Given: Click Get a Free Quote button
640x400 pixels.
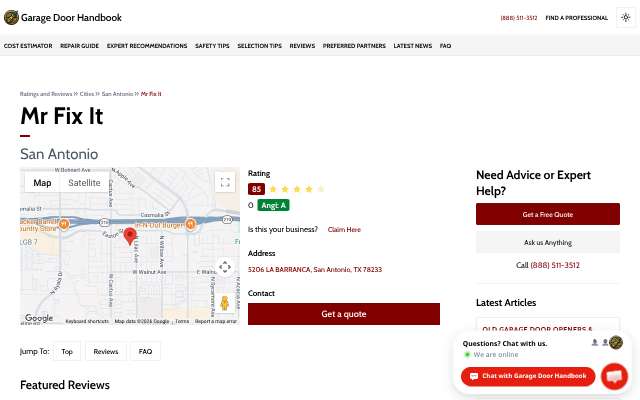Looking at the screenshot, I should tap(548, 214).
